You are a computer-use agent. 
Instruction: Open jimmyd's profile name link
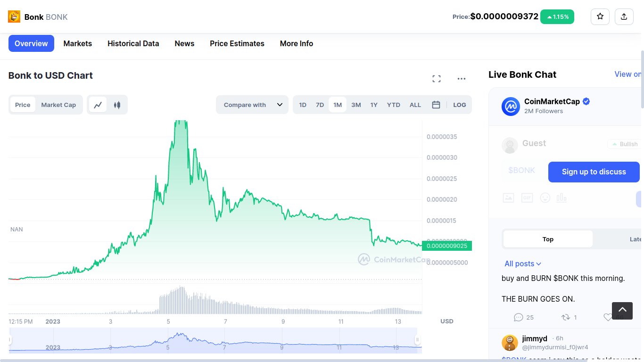pyautogui.click(x=535, y=338)
